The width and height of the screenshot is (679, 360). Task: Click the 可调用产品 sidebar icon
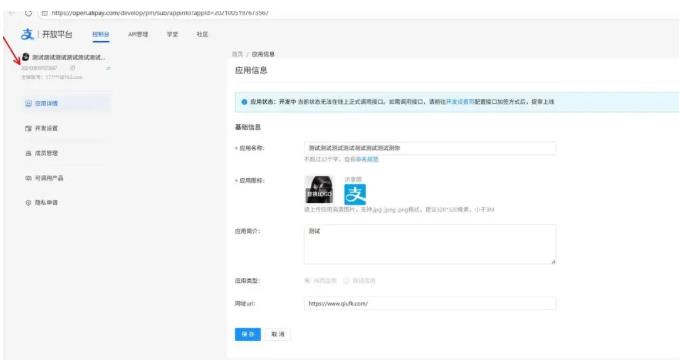coord(28,178)
